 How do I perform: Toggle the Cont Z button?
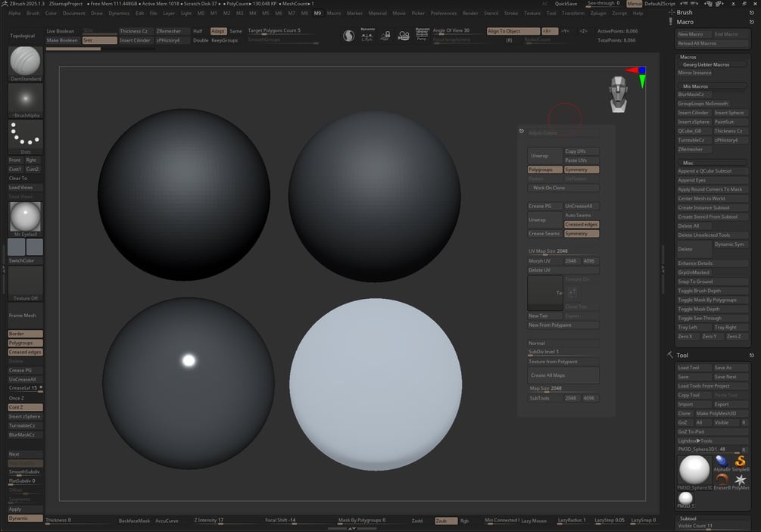[25, 407]
